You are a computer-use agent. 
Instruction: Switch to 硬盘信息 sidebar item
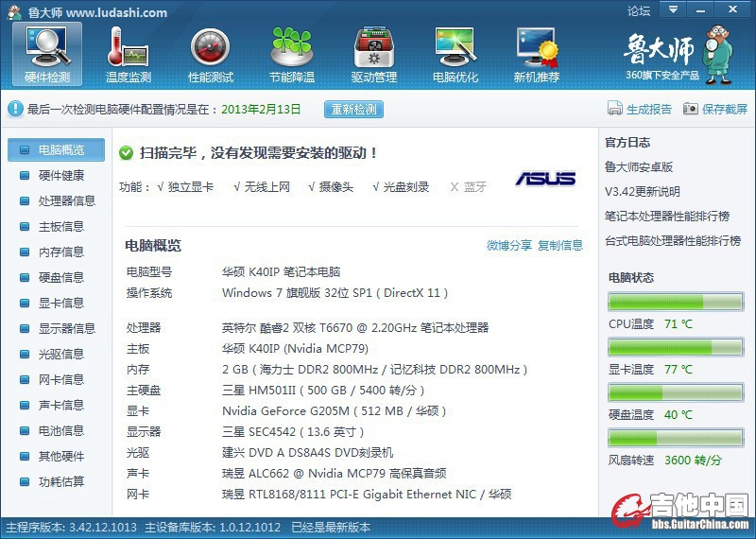(x=60, y=277)
